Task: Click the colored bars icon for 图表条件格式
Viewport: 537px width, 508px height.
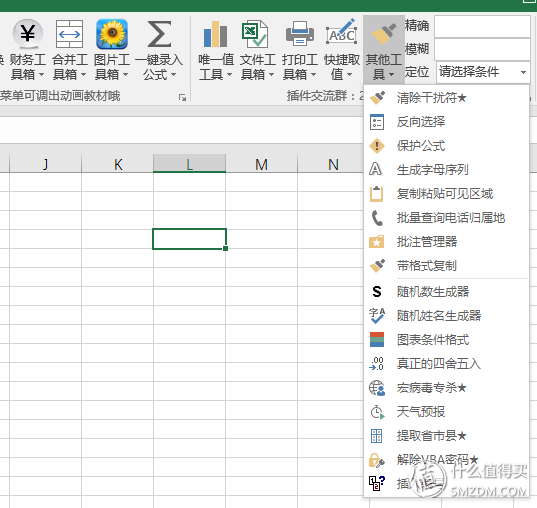Action: pyautogui.click(x=377, y=339)
